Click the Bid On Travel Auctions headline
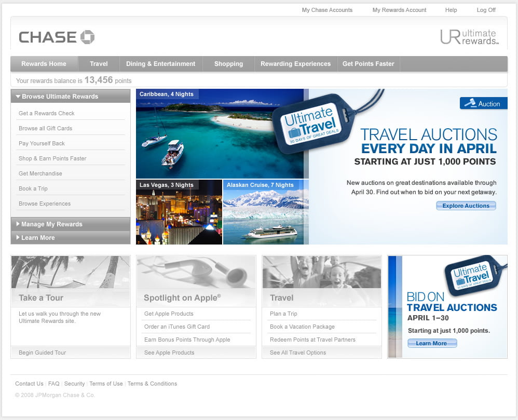This screenshot has height=420, width=518. point(452,302)
